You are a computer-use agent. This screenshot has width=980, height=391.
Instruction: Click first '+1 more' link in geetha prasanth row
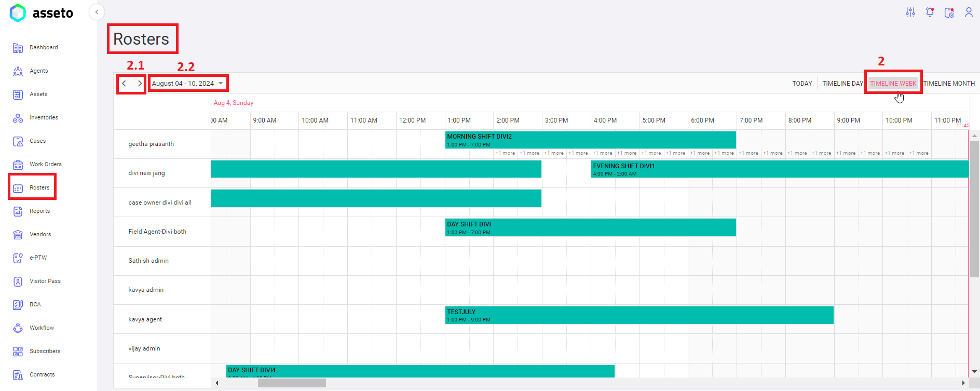505,153
